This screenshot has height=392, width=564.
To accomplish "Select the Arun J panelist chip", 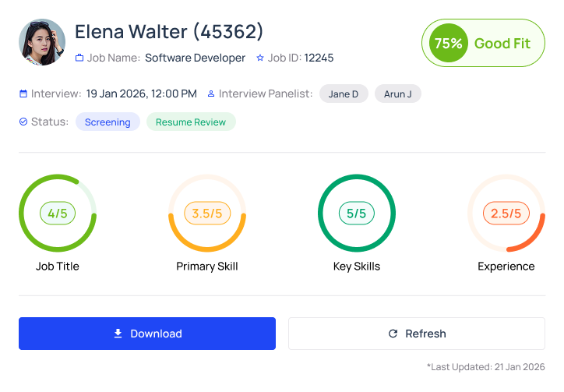I will (x=398, y=94).
